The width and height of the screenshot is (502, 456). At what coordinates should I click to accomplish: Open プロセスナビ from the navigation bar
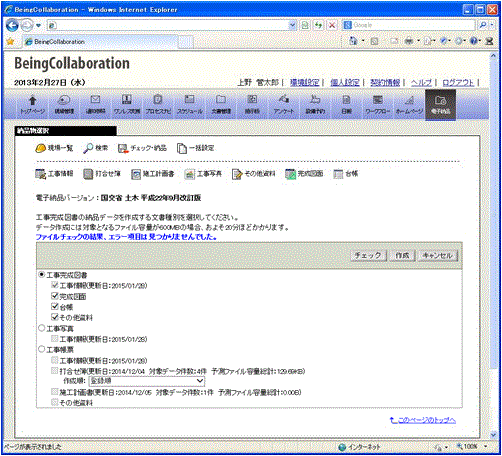coord(158,104)
